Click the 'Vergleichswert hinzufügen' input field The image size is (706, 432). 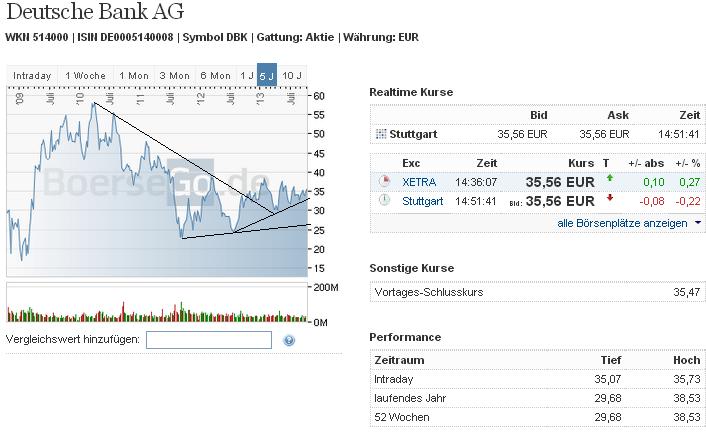click(209, 340)
